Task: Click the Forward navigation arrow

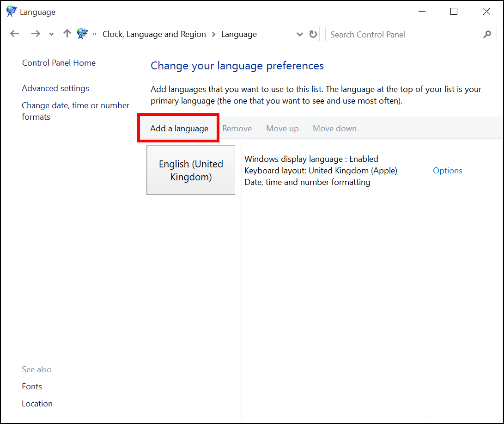Action: [36, 34]
